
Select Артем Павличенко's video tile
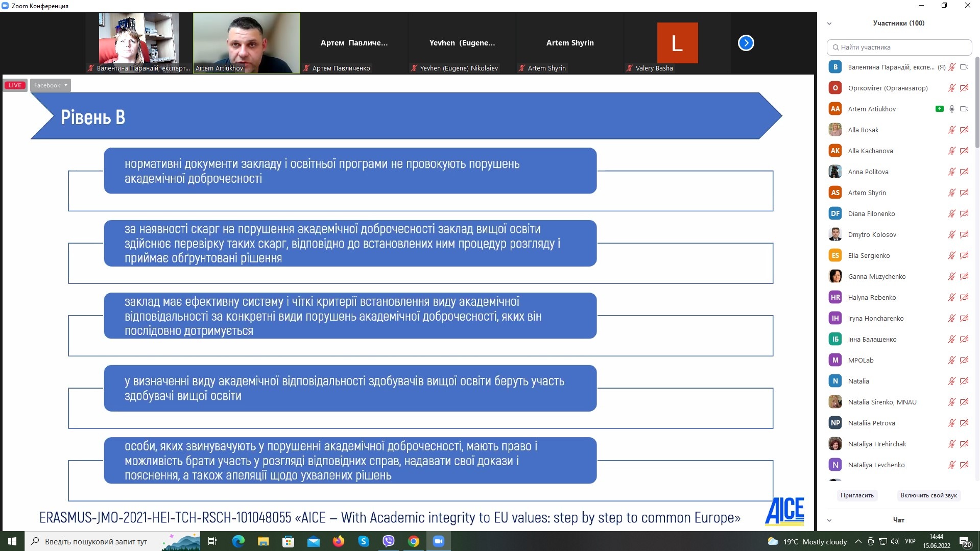(x=354, y=43)
